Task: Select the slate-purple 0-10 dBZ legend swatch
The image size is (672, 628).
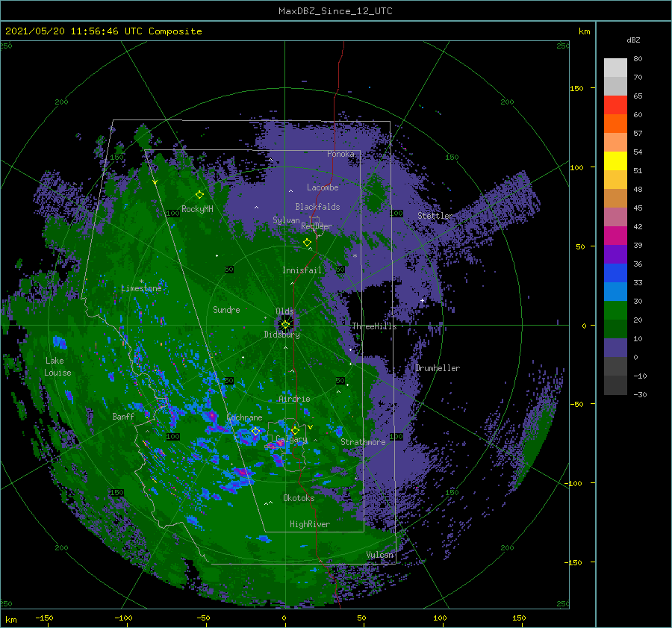Action: [x=615, y=347]
